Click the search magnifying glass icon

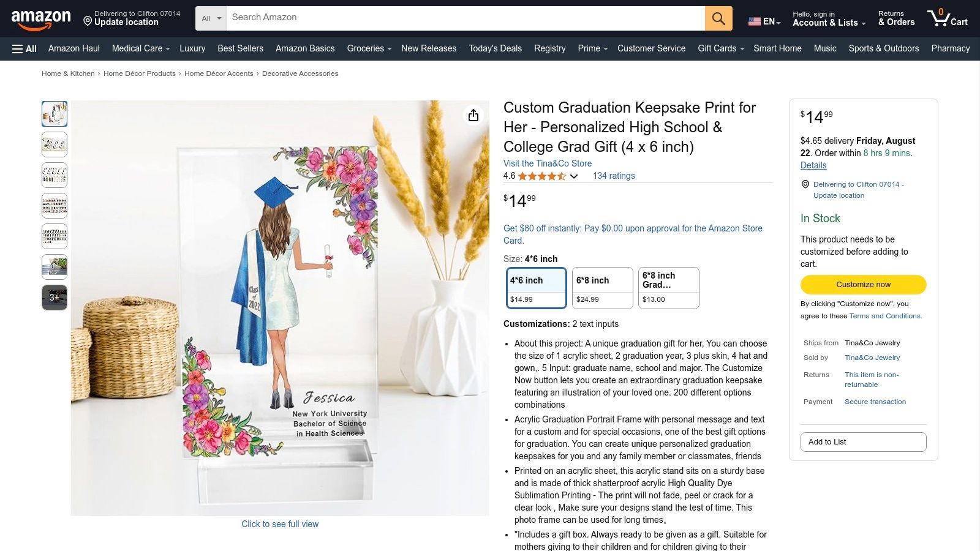pos(718,18)
